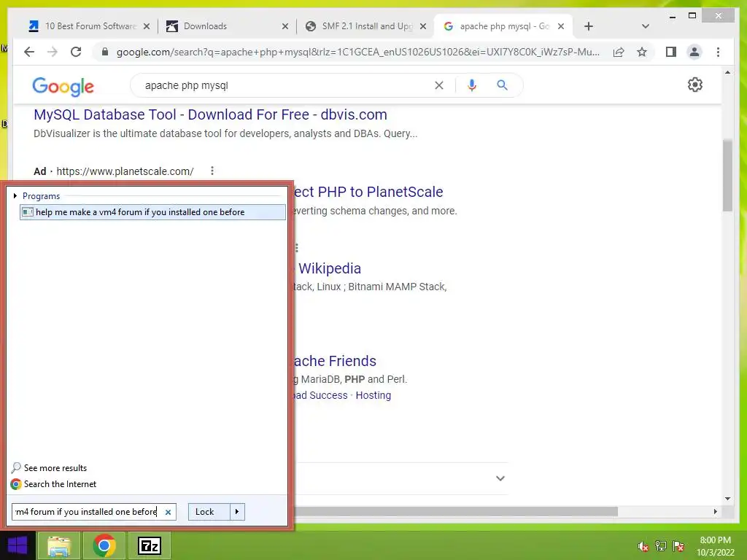Select the 'help me make a vm4 forum' result
Image resolution: width=747 pixels, height=560 pixels.
coord(153,212)
